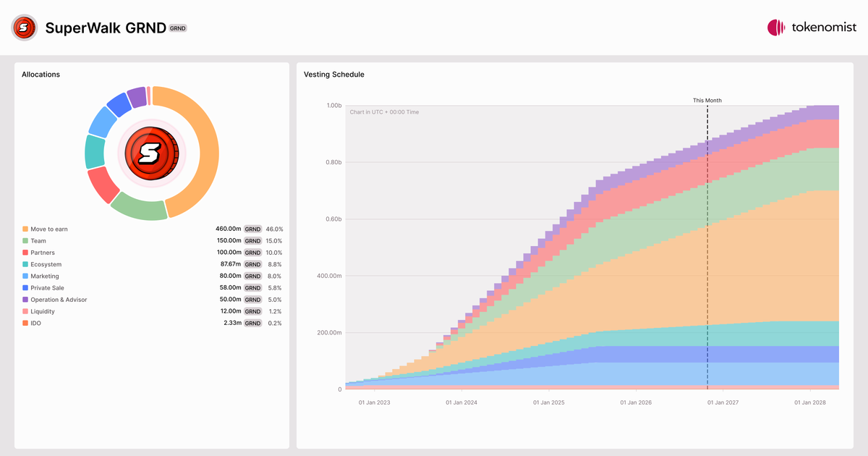
Task: Click the red Partners donut segment
Action: pyautogui.click(x=103, y=185)
